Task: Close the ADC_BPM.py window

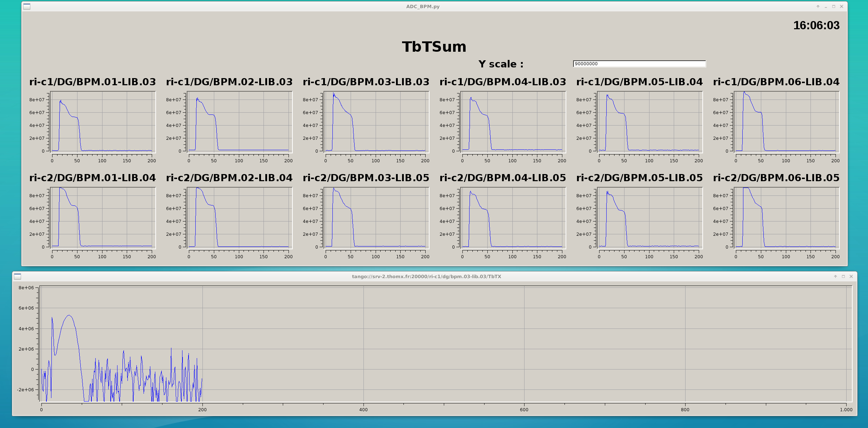Action: tap(842, 6)
